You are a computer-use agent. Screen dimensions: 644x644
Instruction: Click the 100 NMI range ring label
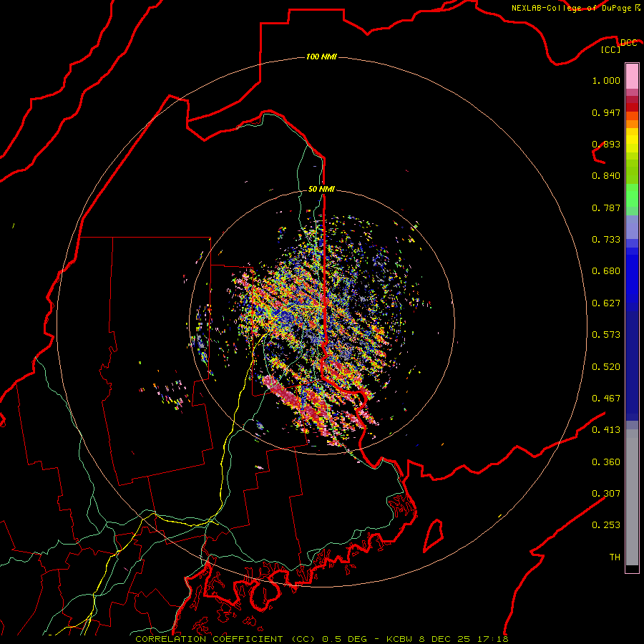(x=321, y=57)
